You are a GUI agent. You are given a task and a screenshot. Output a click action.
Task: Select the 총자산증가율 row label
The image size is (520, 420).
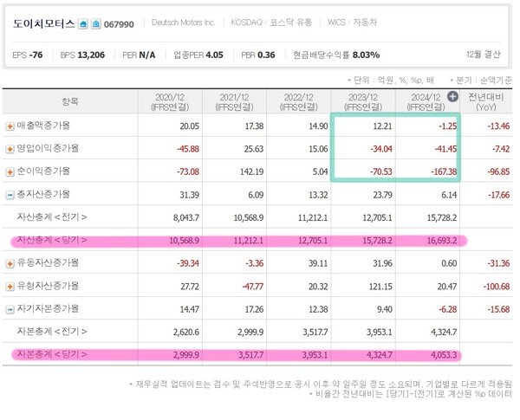[43, 195]
